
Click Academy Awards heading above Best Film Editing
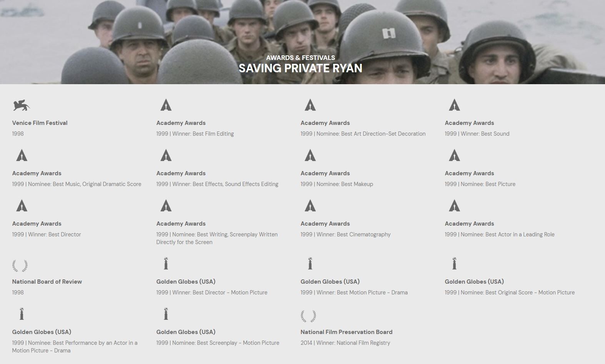[x=181, y=123]
